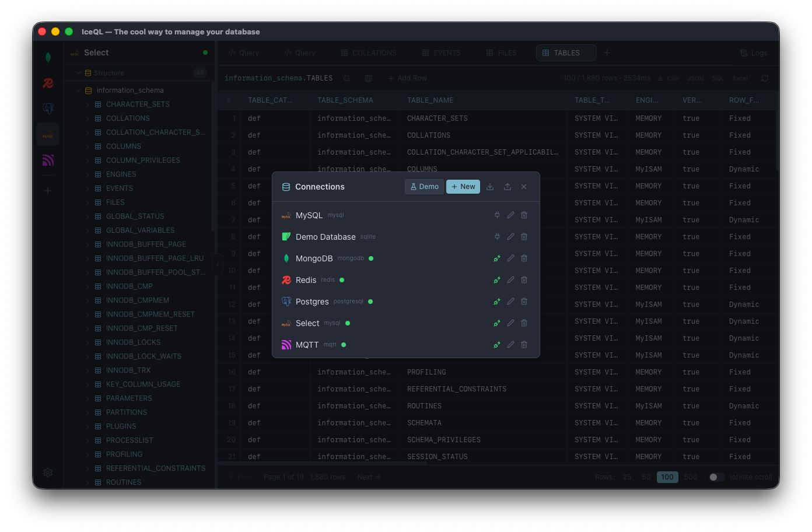
Task: Open the Logs panel
Action: [754, 53]
